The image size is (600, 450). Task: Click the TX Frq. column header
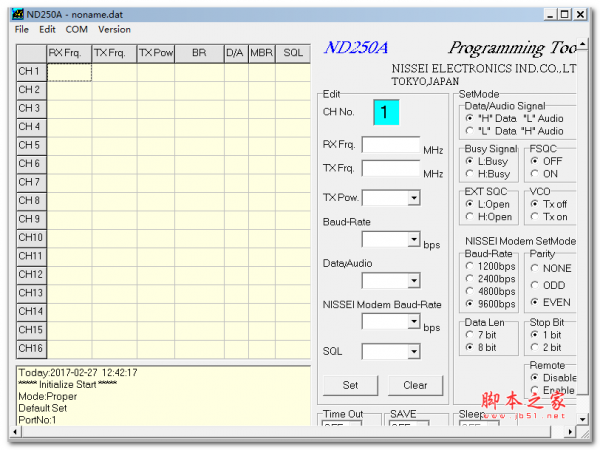114,53
